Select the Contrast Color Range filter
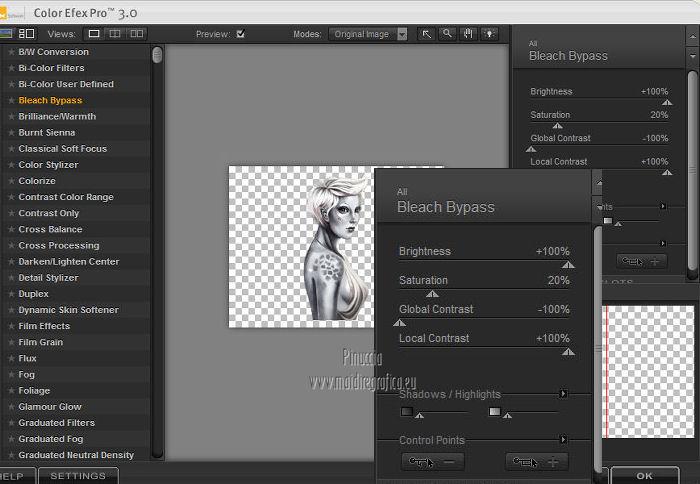700x484 pixels. coord(66,197)
